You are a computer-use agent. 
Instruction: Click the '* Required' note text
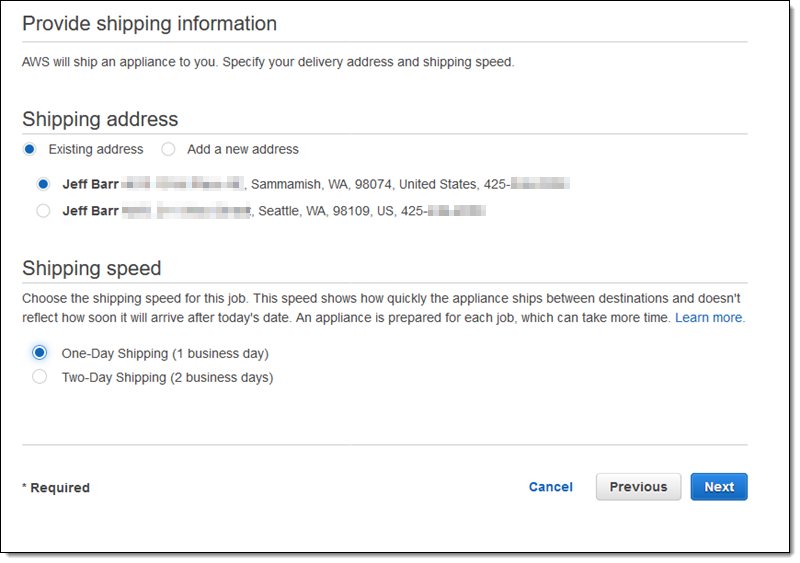coord(56,488)
